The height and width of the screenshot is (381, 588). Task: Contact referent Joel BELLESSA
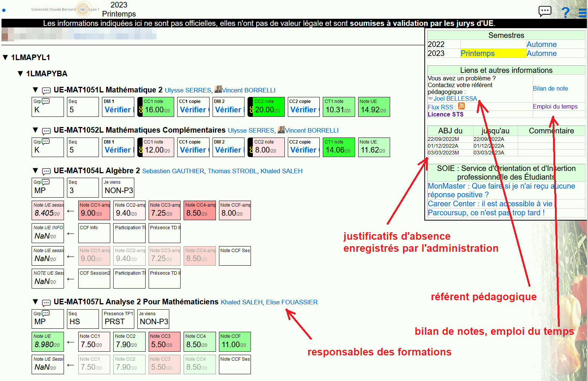(455, 98)
